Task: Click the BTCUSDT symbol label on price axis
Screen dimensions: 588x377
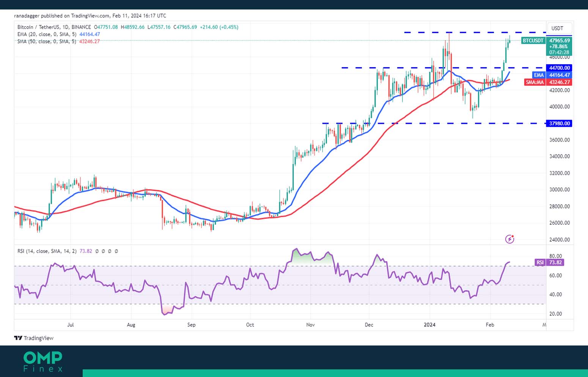Action: point(533,40)
